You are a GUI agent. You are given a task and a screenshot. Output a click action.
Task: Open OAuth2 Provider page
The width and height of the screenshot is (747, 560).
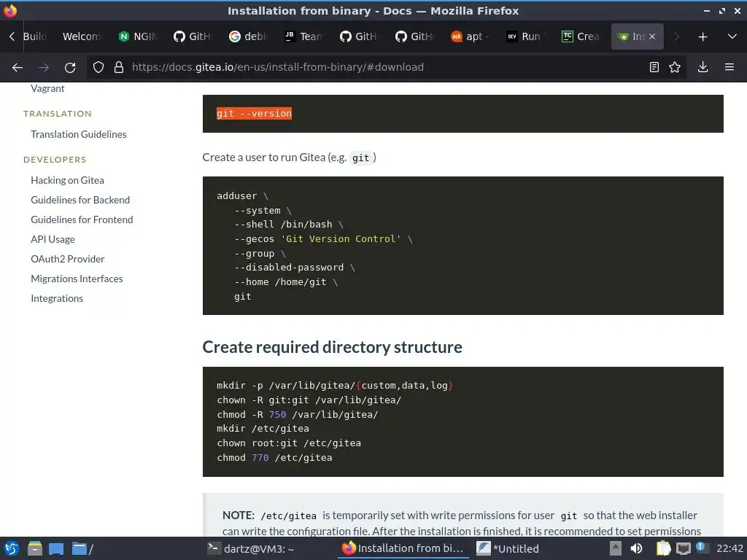point(67,259)
